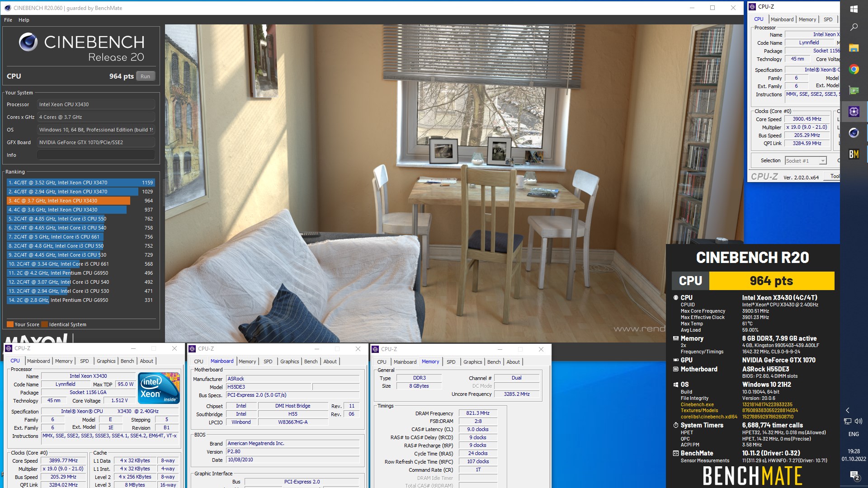868x488 pixels.
Task: Switch ENG input language indicator
Action: click(x=854, y=434)
